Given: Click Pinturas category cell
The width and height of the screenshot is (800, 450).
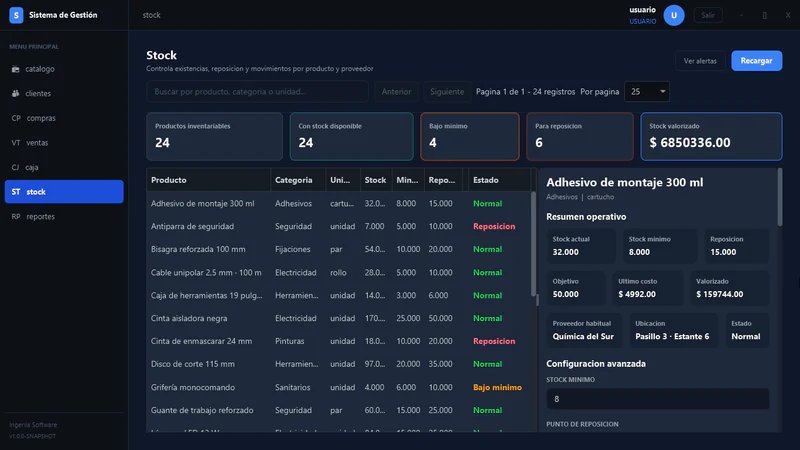Looking at the screenshot, I should point(289,341).
